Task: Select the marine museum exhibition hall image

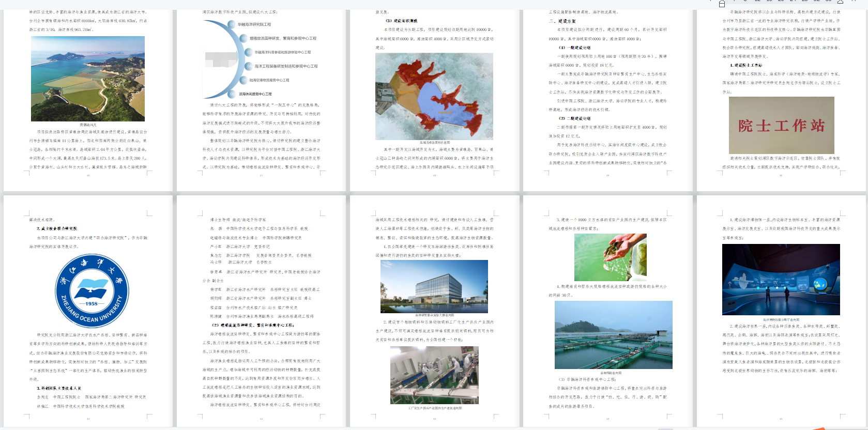Action: click(781, 280)
